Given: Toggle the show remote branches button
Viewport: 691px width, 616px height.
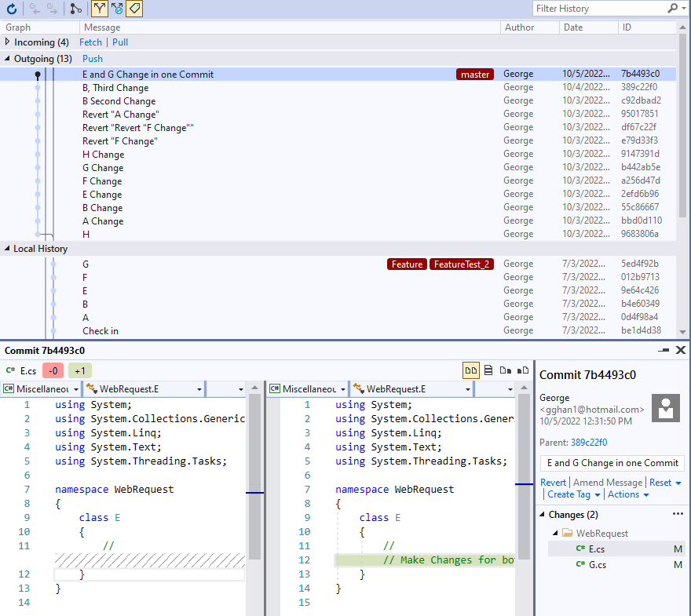Looking at the screenshot, I should coord(117,9).
